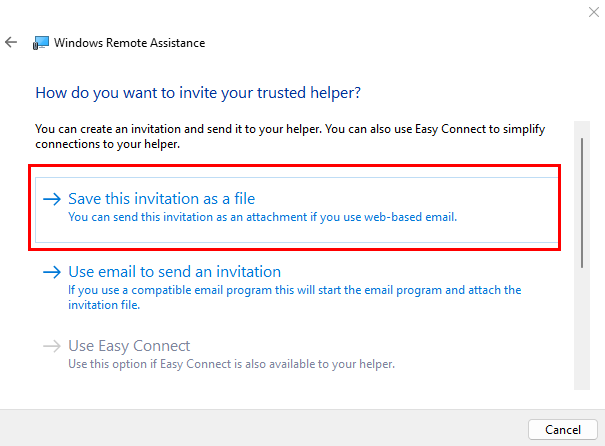
Task: Click the "How do you want to invite" heading
Action: (x=198, y=93)
